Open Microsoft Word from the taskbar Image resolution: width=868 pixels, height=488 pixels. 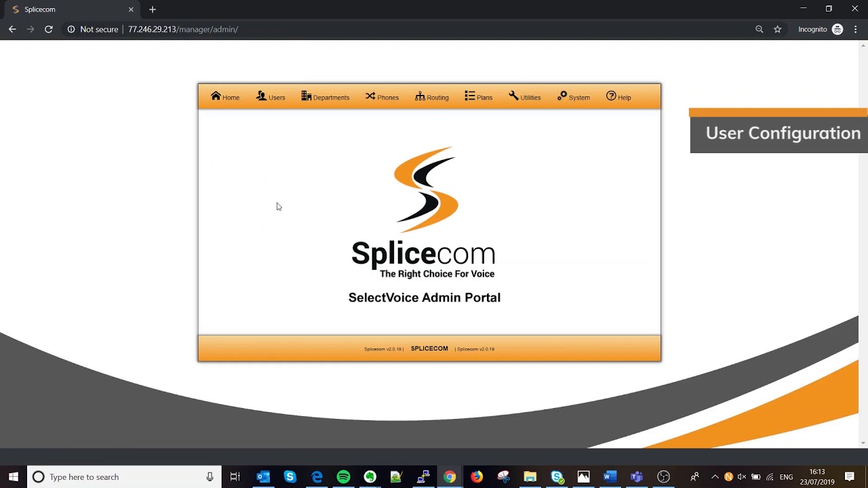pyautogui.click(x=610, y=476)
